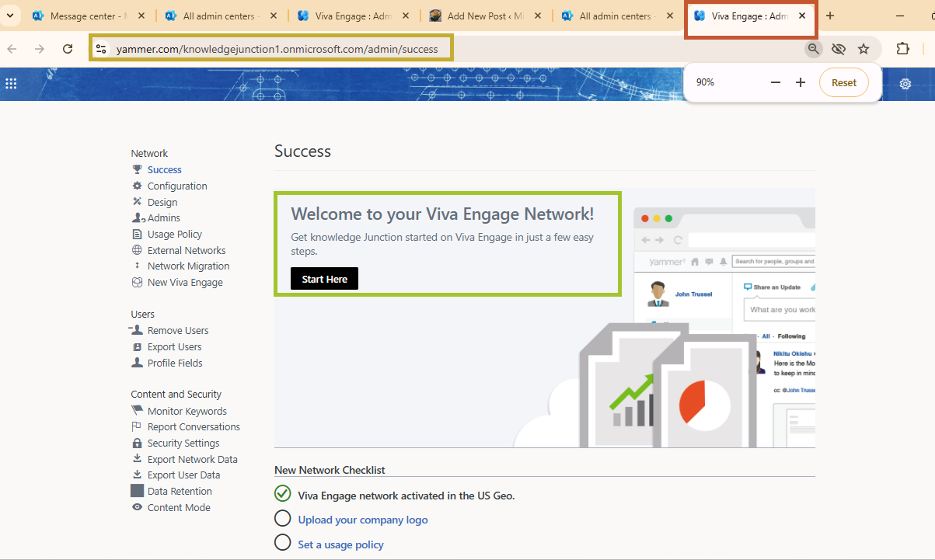This screenshot has width=935, height=560.
Task: Click the Admins person icon
Action: (138, 218)
